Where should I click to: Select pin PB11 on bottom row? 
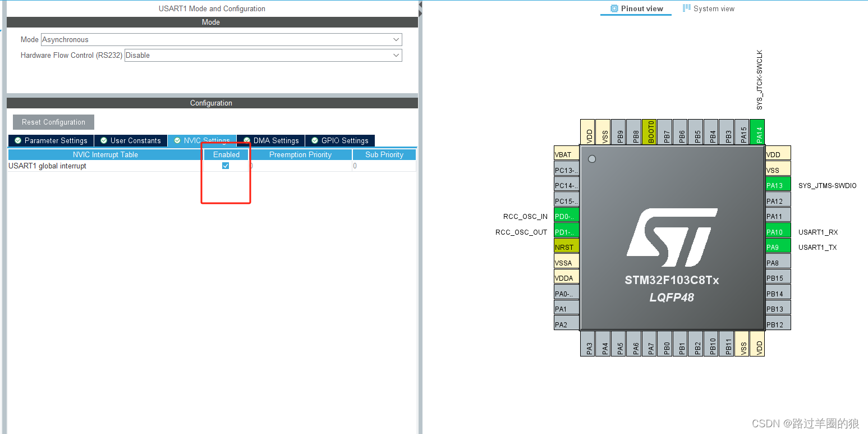click(726, 343)
